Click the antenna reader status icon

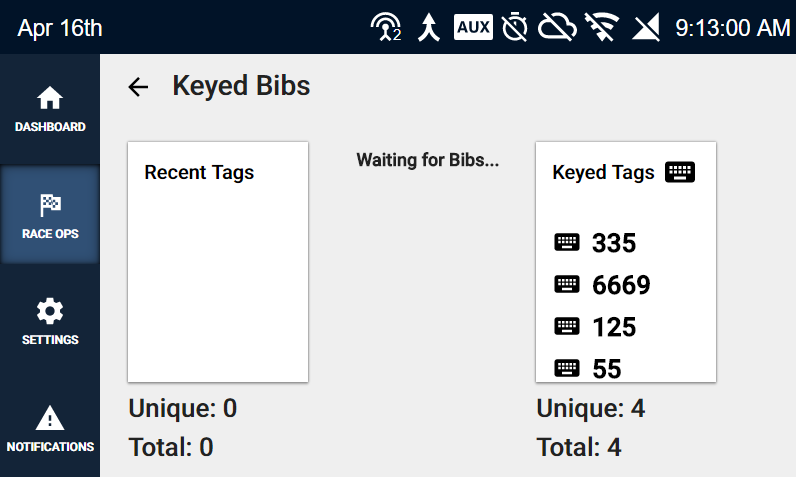click(x=386, y=27)
